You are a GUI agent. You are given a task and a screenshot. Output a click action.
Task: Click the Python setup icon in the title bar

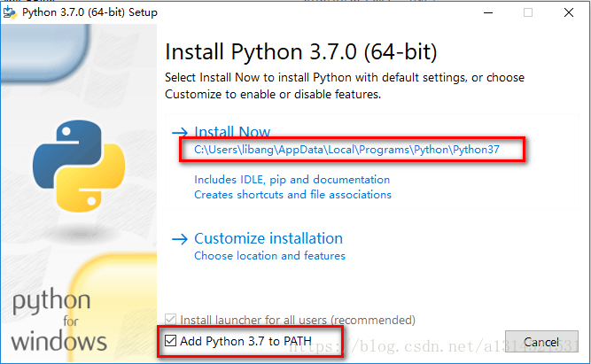click(10, 12)
